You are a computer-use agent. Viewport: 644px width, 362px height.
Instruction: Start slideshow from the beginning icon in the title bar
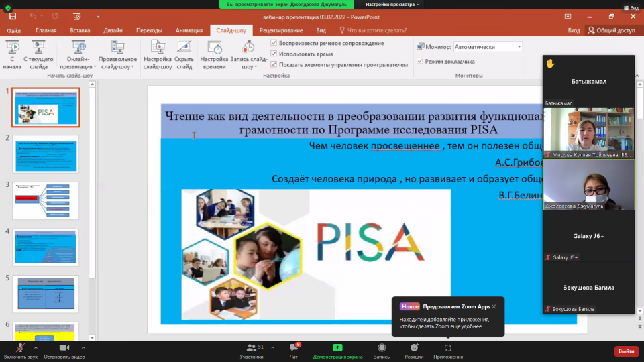pos(76,16)
